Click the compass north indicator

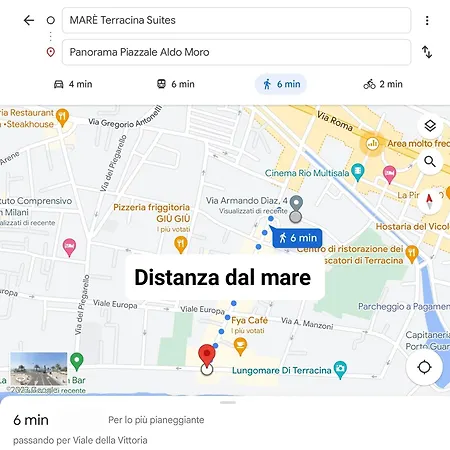(x=429, y=201)
